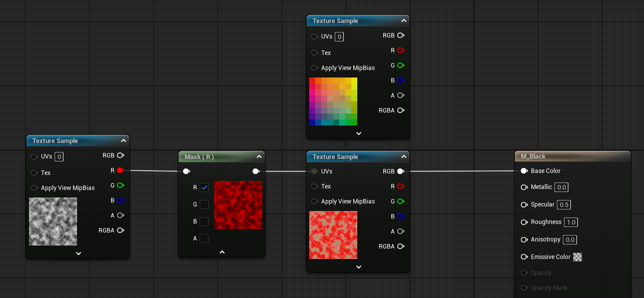Click Specular input pin on M_Black
The image size is (644, 298).
coord(524,204)
